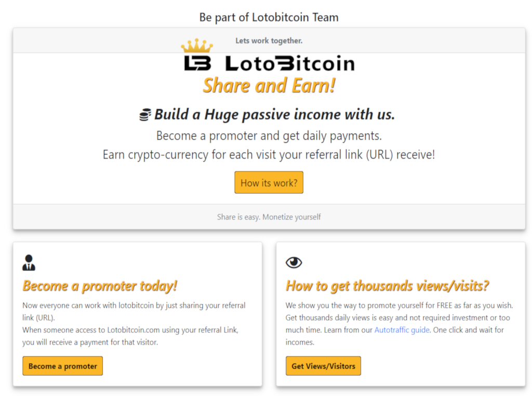Click the Get Views/Visitors button
This screenshot has height=399, width=532.
point(323,366)
